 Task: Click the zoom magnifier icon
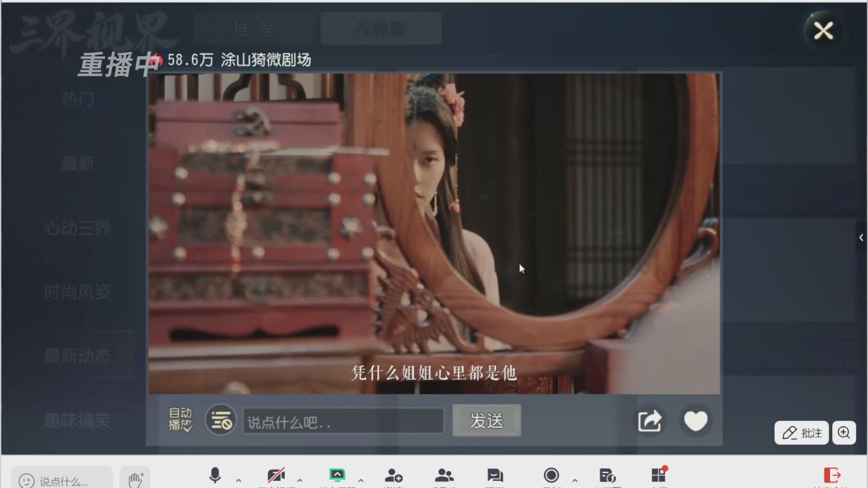tap(844, 433)
